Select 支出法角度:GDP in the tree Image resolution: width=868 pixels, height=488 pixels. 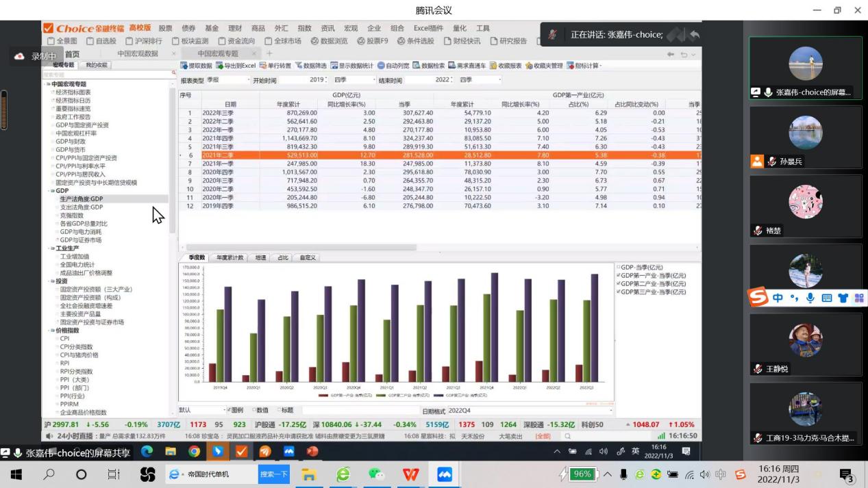81,207
